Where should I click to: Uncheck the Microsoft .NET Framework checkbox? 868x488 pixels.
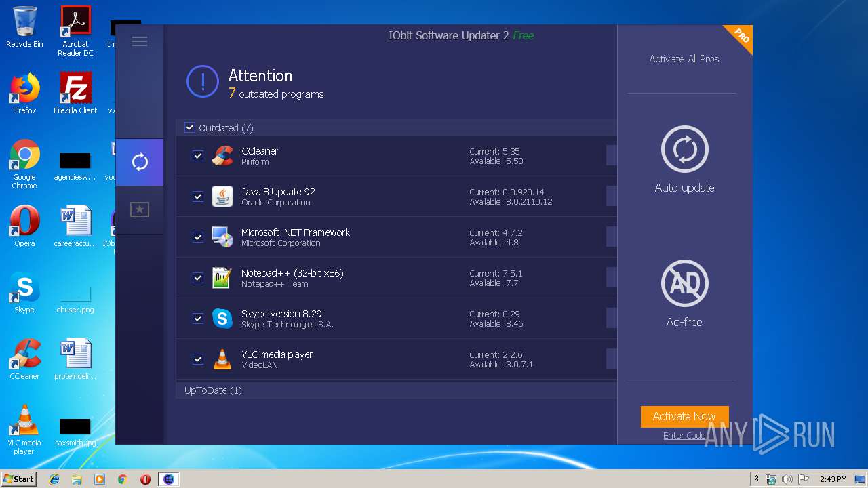tap(198, 237)
